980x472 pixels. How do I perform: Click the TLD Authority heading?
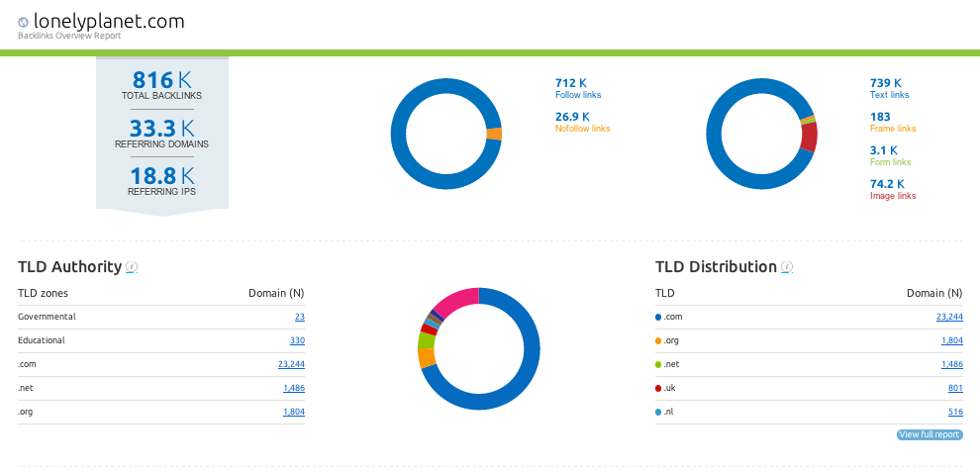coord(69,267)
